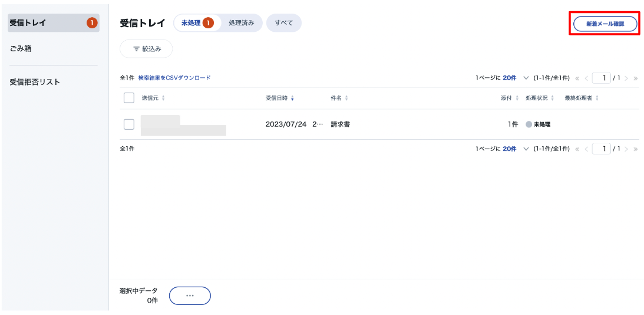Viewport: 644px width, 315px height.
Task: Tick the checkbox for the 請求書 row
Action: click(x=129, y=124)
